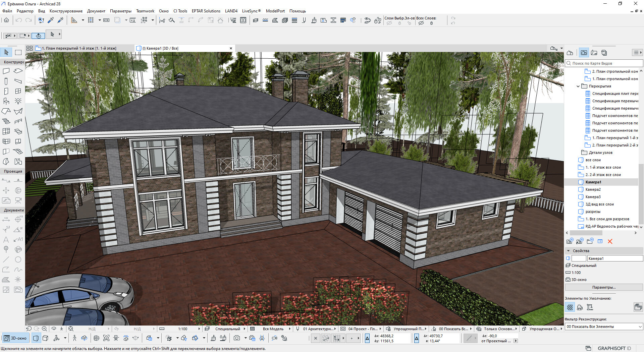Toggle the magnet quick selection button
This screenshot has width=644, height=352.
(38, 36)
